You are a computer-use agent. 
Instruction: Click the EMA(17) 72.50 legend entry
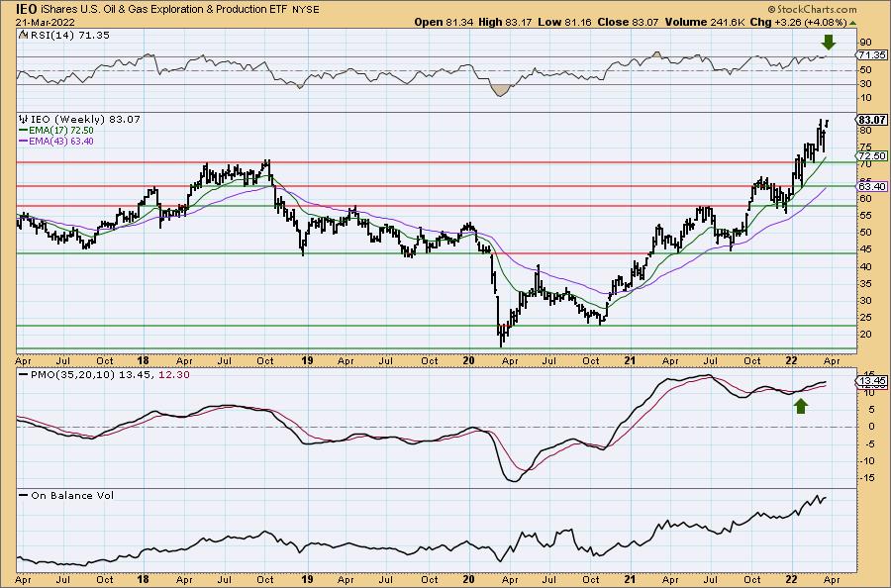(x=61, y=130)
